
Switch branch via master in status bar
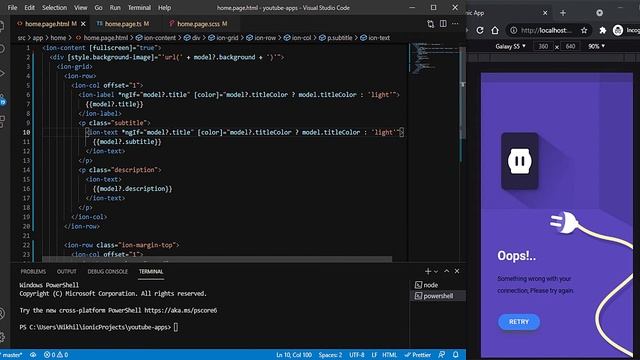pyautogui.click(x=12, y=355)
